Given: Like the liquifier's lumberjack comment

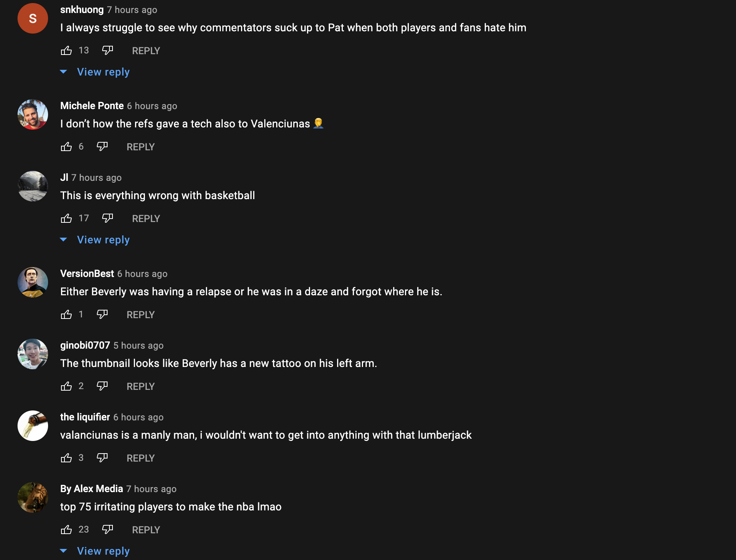Looking at the screenshot, I should 66,458.
